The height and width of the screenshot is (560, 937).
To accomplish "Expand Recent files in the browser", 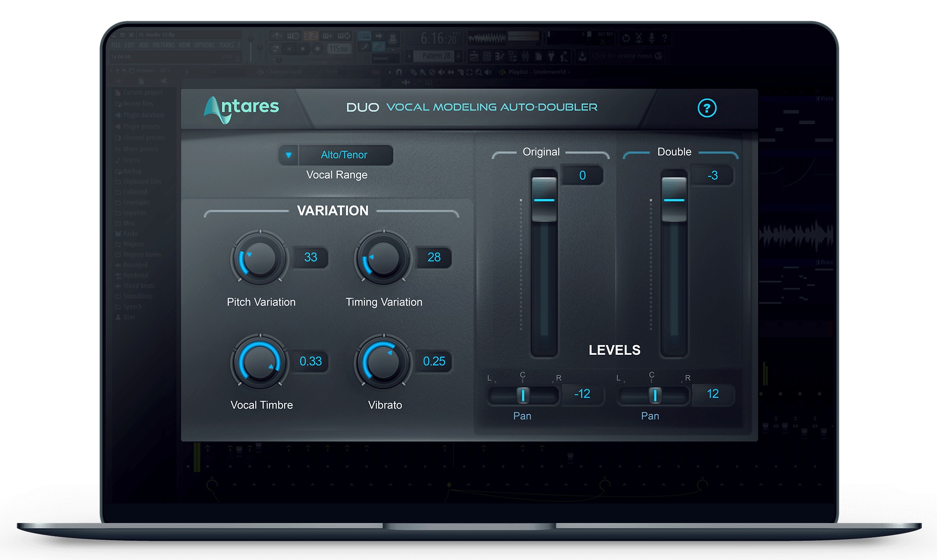I will [x=134, y=104].
